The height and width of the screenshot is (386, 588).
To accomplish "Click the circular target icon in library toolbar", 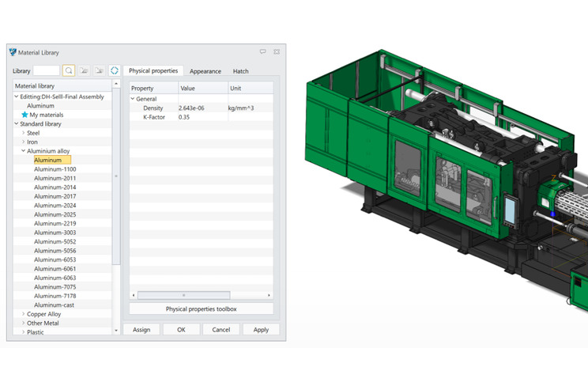I will (115, 70).
